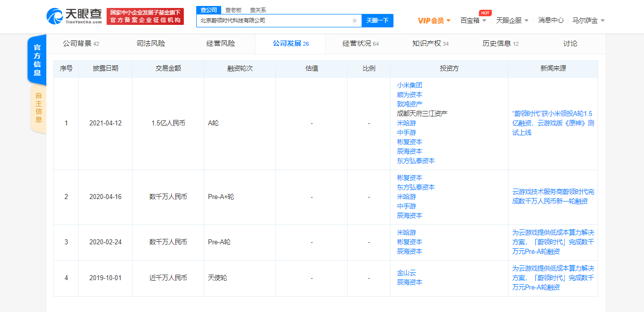Click the 融资轮次 column header
The width and height of the screenshot is (644, 312).
point(240,69)
